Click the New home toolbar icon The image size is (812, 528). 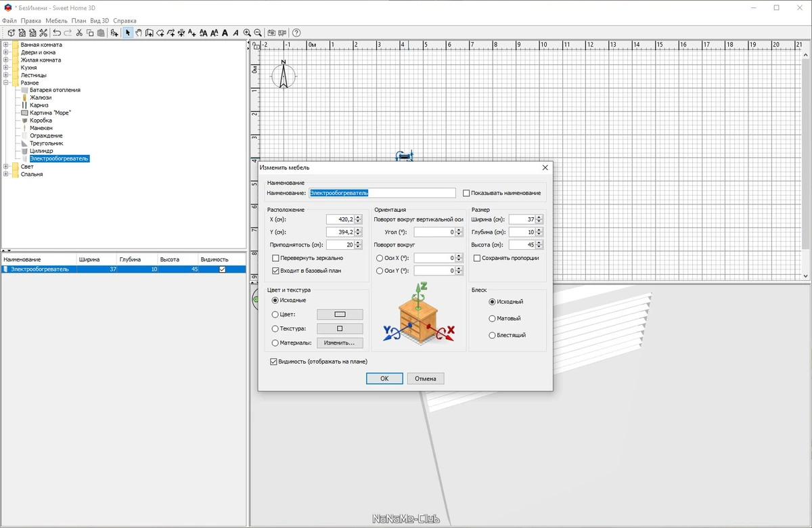(11, 32)
